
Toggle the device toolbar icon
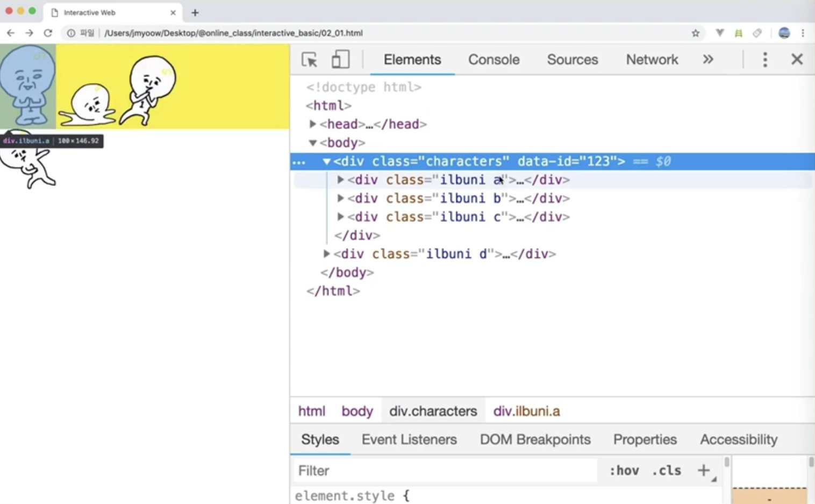[340, 59]
